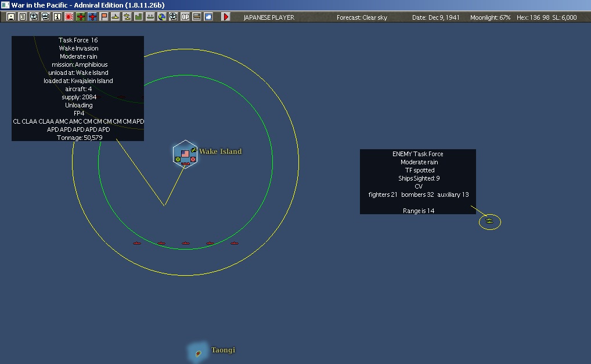Click the docked ships base toolbar icon

coord(150,17)
